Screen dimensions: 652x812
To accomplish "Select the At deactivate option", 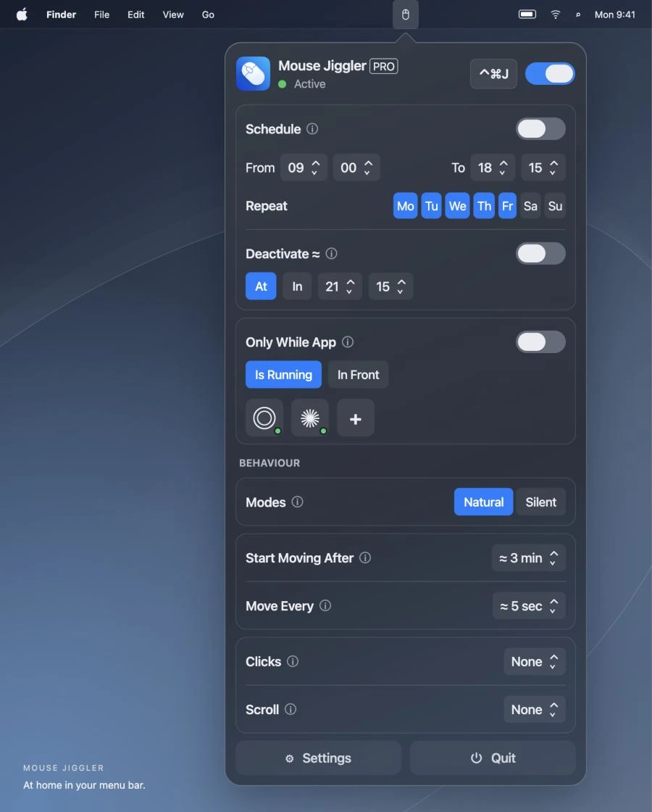I will (x=261, y=286).
